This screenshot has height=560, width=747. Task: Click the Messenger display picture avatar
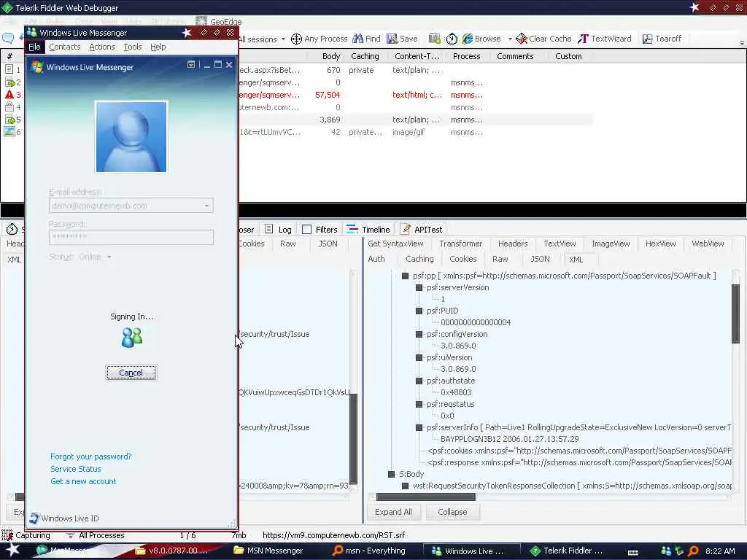(x=131, y=136)
